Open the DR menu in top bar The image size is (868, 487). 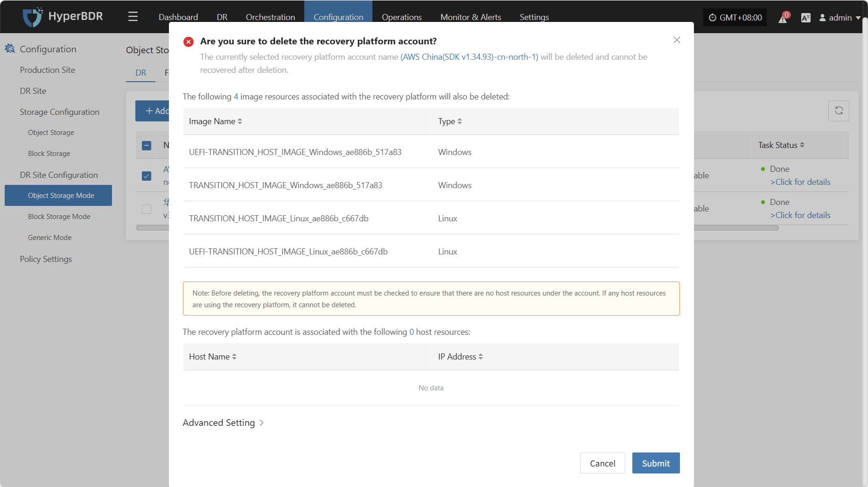point(222,17)
